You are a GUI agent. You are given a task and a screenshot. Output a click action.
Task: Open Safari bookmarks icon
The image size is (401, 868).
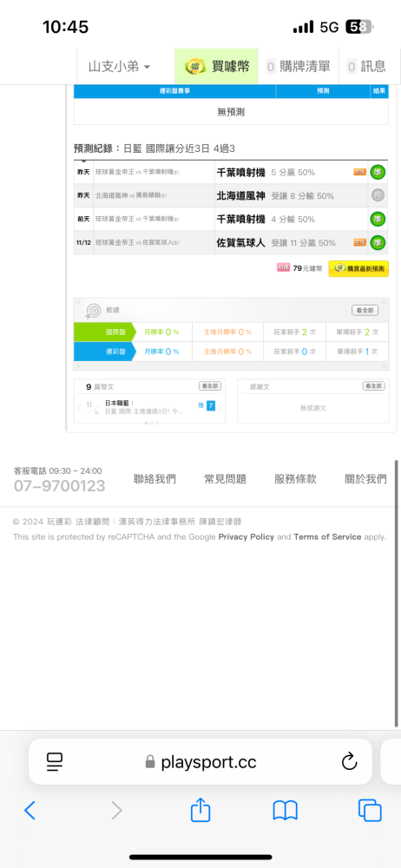[286, 811]
